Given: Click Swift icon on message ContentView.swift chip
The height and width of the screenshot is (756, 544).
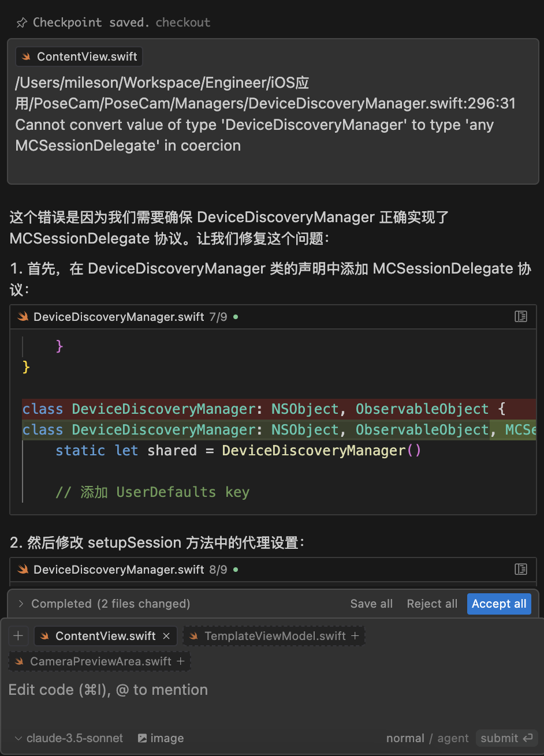Looking at the screenshot, I should pyautogui.click(x=27, y=57).
